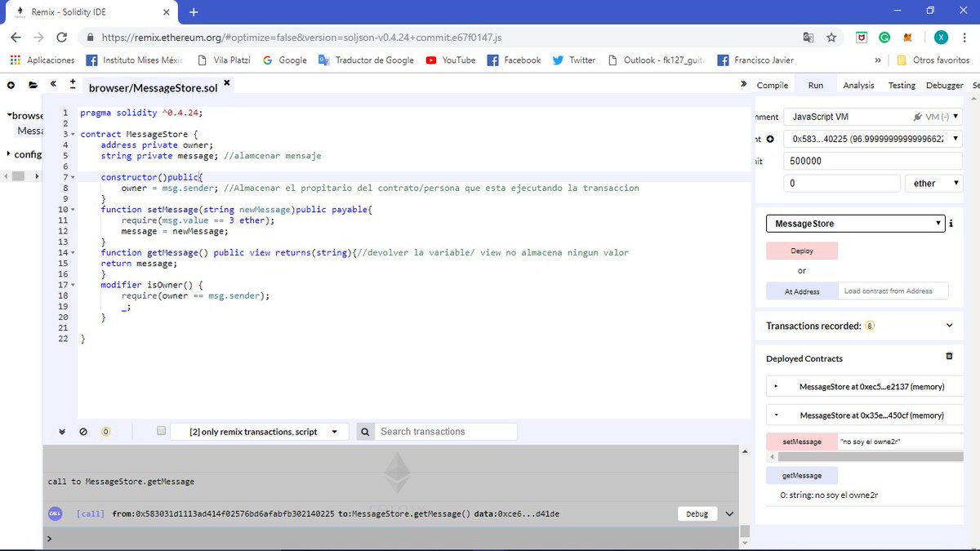Deploy the MessageStore contract
Image resolution: width=980 pixels, height=551 pixels.
802,251
